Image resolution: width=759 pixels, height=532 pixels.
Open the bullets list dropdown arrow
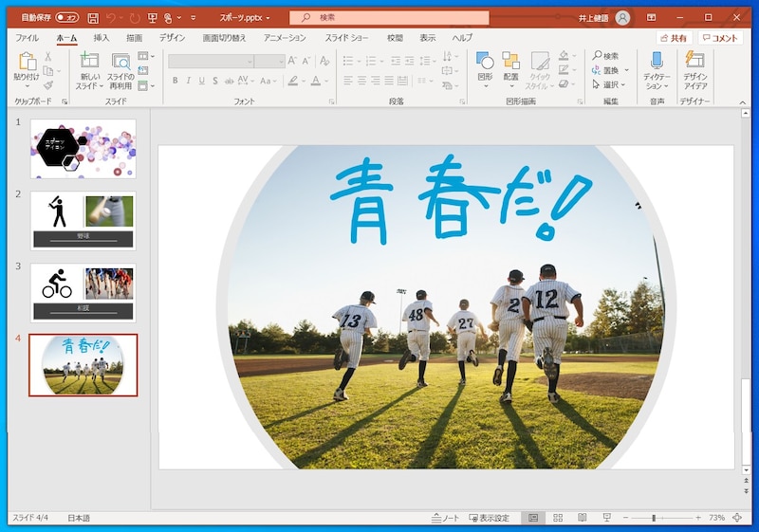pyautogui.click(x=359, y=62)
